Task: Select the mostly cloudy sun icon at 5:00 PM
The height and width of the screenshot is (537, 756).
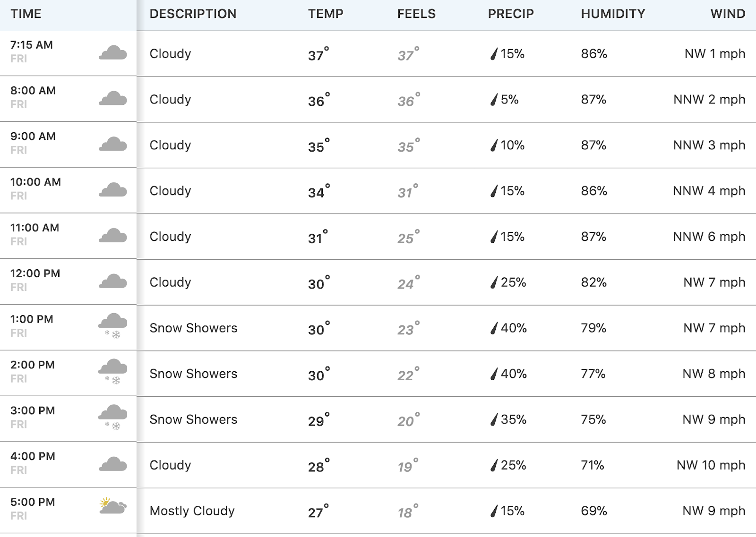Action: [x=113, y=506]
